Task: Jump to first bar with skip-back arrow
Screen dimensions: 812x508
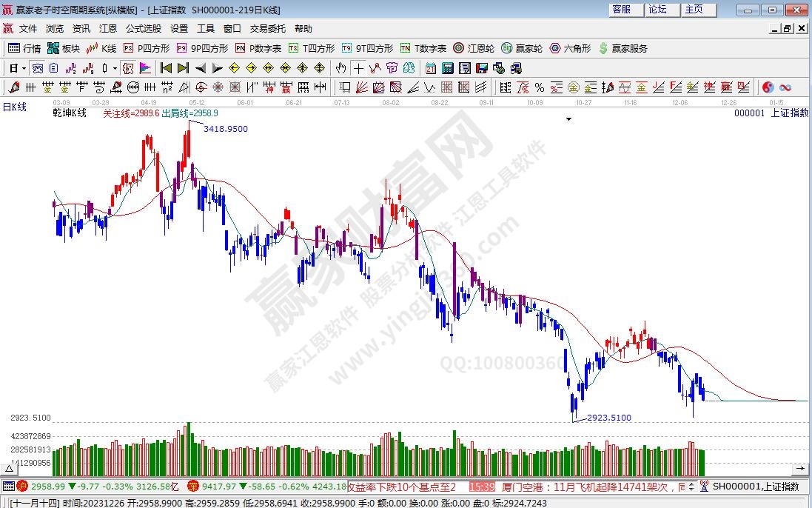Action: (166, 68)
